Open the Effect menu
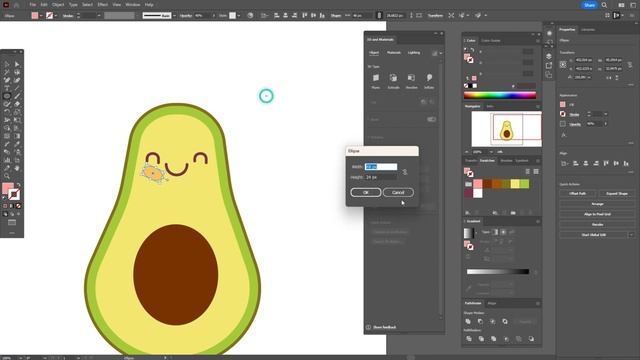Screen dimensions: 640x360 pyautogui.click(x=102, y=5)
